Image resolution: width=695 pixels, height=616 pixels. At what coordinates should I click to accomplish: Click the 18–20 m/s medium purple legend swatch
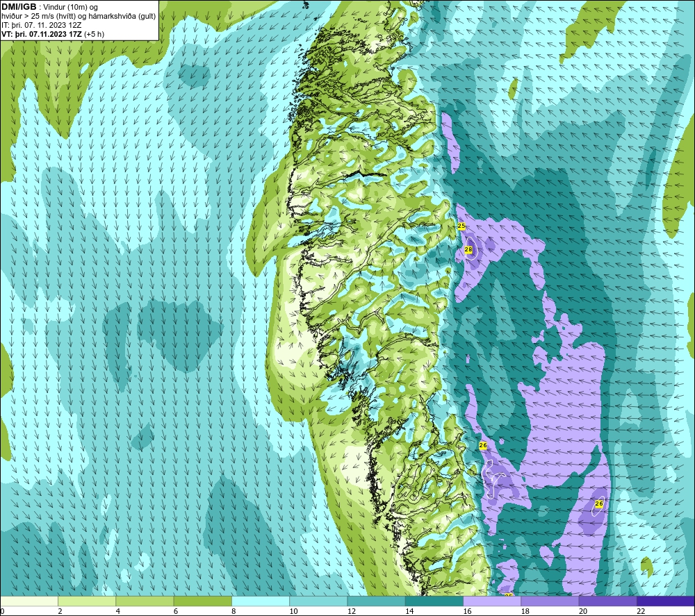pos(550,601)
